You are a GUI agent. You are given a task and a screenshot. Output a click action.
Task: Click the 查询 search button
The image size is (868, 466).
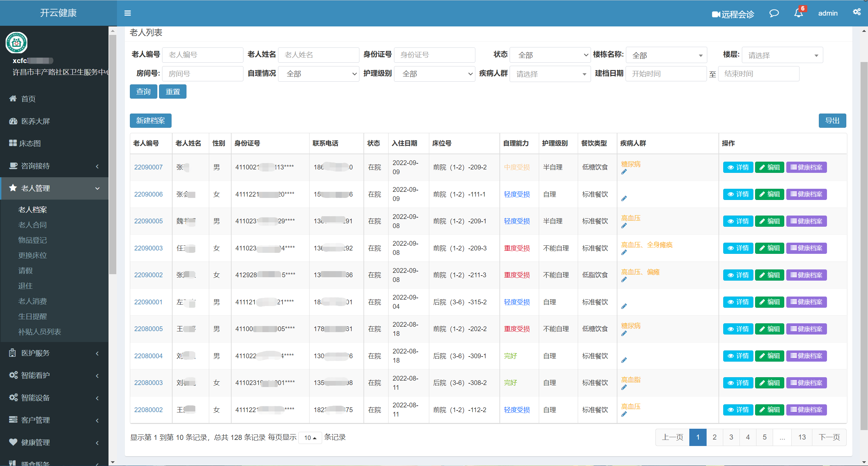(143, 92)
